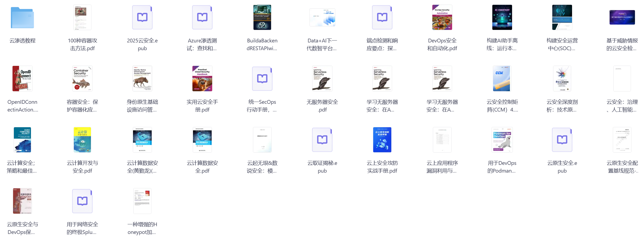Open the DevOps安全和自动化.pdf cover
Viewport: 644px width, 239px height.
click(x=442, y=17)
